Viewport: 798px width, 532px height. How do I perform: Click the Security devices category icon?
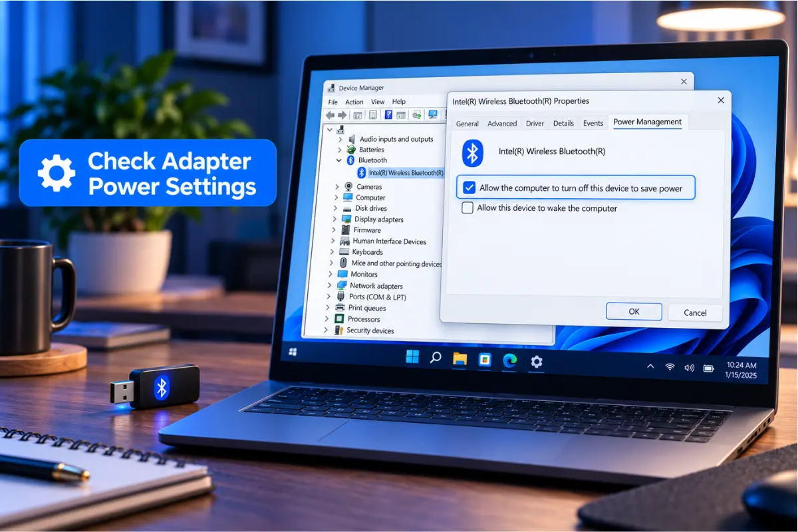click(x=338, y=331)
